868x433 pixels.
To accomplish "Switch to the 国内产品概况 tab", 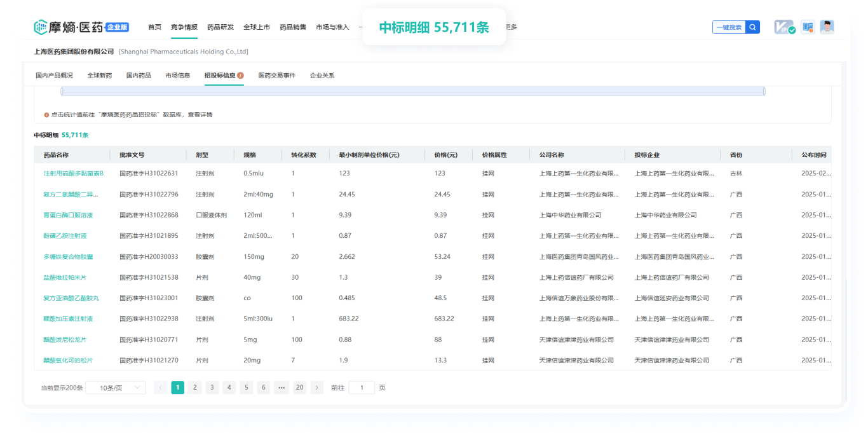I will tap(54, 75).
